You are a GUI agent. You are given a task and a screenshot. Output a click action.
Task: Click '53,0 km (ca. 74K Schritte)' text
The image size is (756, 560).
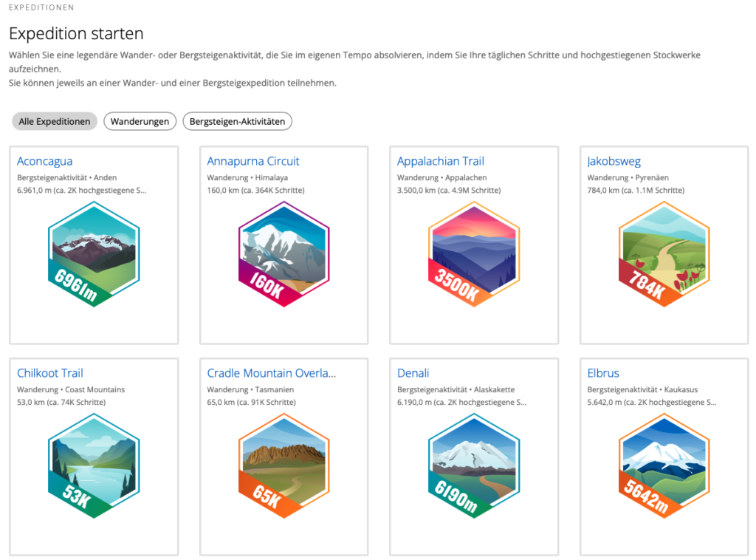click(61, 402)
